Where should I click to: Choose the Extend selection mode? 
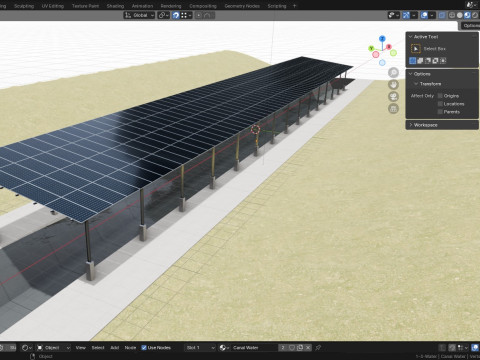[x=420, y=61]
